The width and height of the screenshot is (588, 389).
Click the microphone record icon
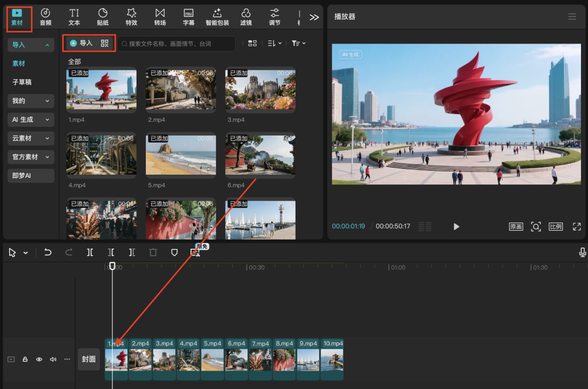pyautogui.click(x=582, y=252)
